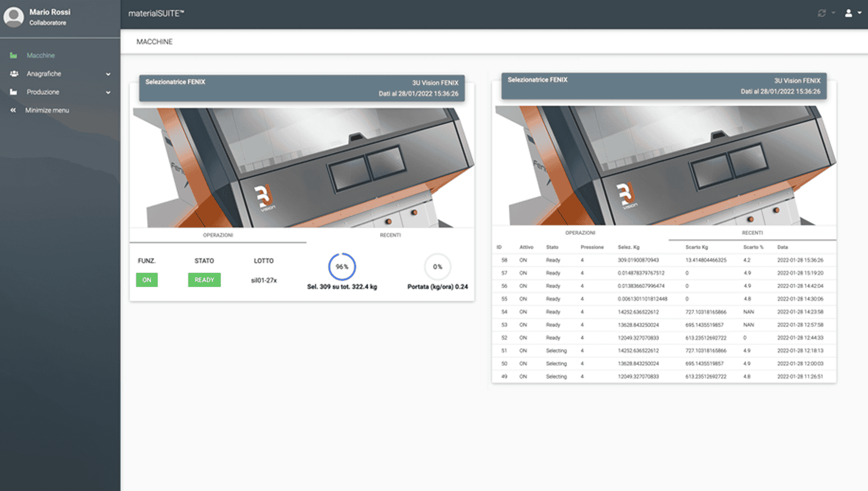Click the date 2022-01-28 15:36:26 cell
868x491 pixels.
[800, 260]
